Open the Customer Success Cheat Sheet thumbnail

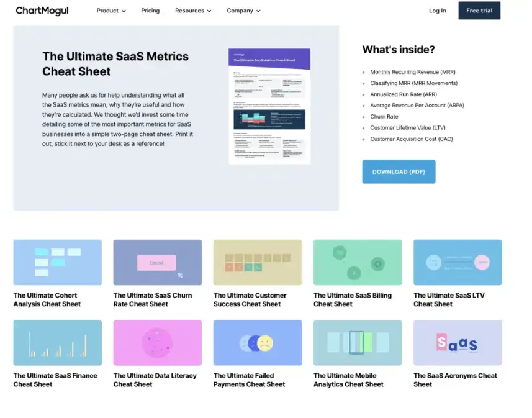click(x=257, y=261)
